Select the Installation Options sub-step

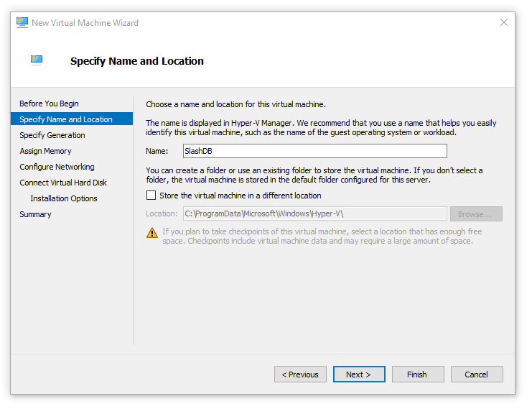tap(64, 198)
